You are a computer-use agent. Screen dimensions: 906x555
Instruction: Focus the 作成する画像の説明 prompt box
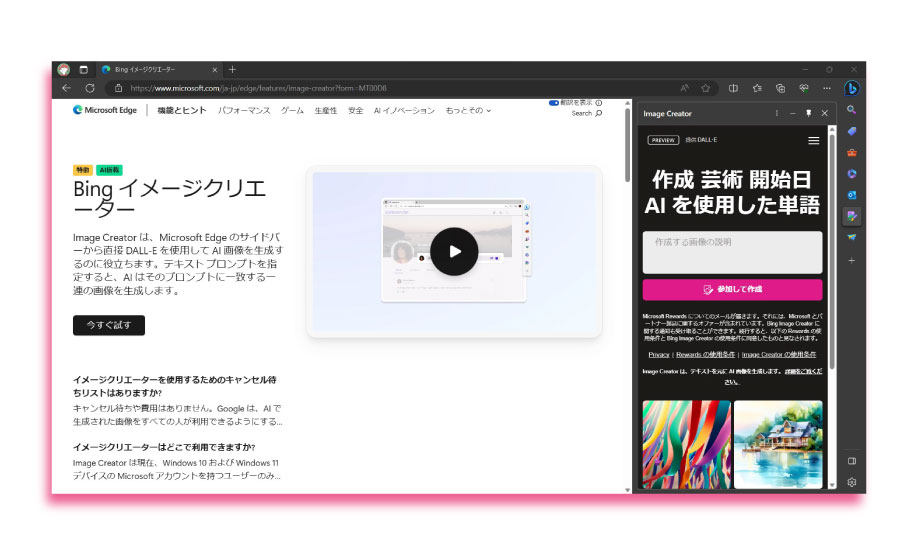[x=732, y=252]
